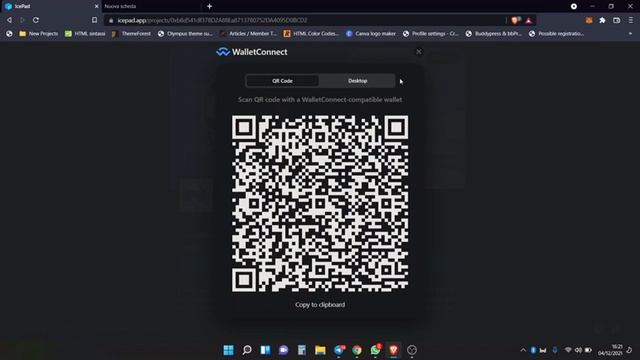Click the first globe bookmark icon
Viewport: 640px width, 360px height.
(9, 34)
